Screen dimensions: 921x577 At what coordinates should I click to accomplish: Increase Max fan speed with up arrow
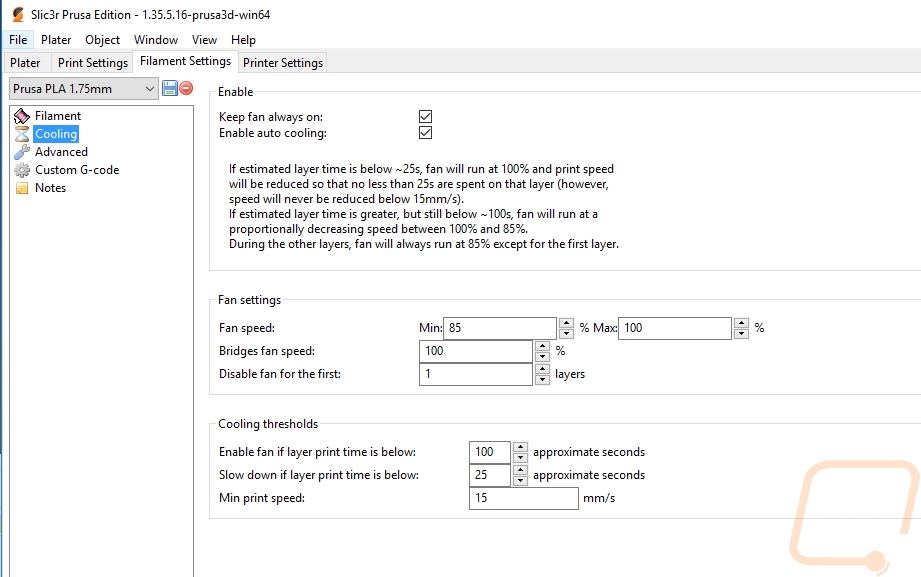click(x=741, y=323)
